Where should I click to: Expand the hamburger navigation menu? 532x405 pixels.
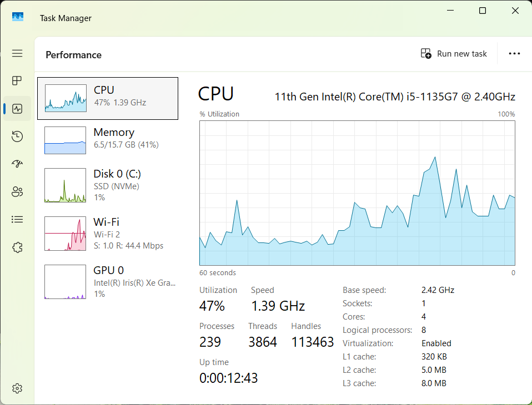tap(17, 53)
